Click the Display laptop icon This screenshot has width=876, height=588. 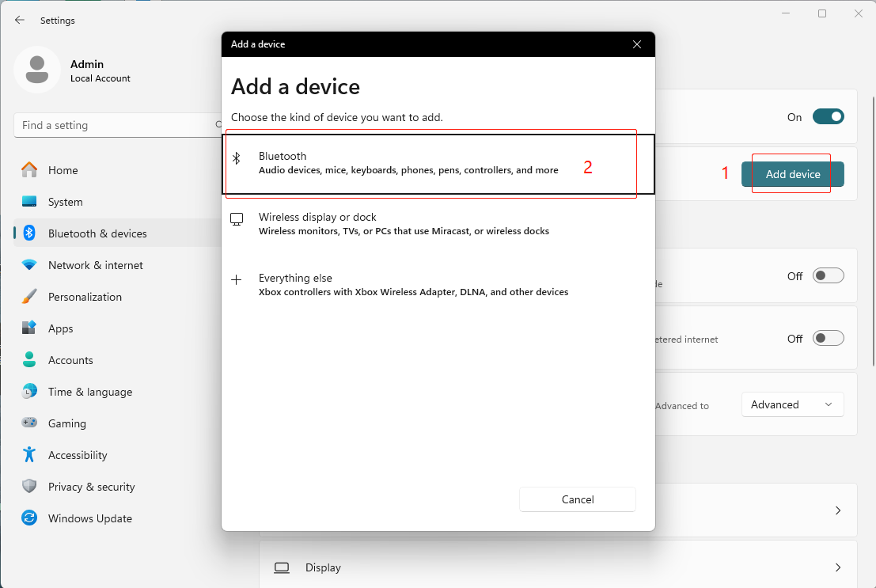pos(282,568)
